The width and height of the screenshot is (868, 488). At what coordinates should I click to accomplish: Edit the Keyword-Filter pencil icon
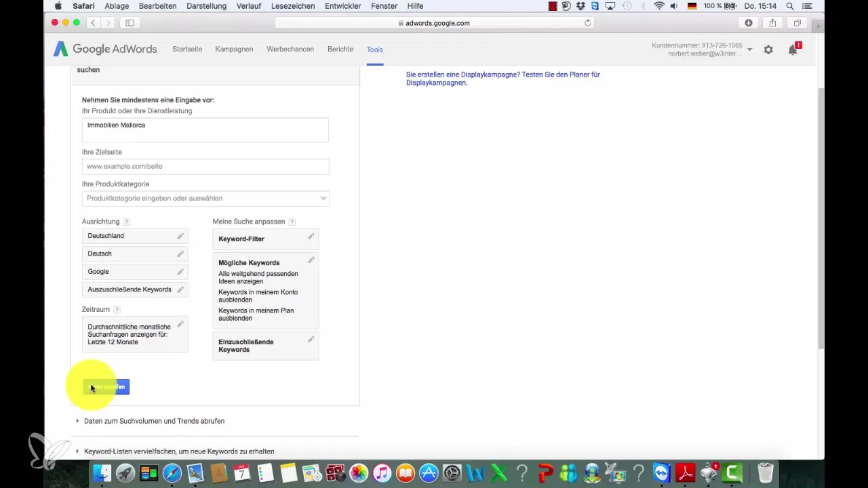click(x=311, y=237)
